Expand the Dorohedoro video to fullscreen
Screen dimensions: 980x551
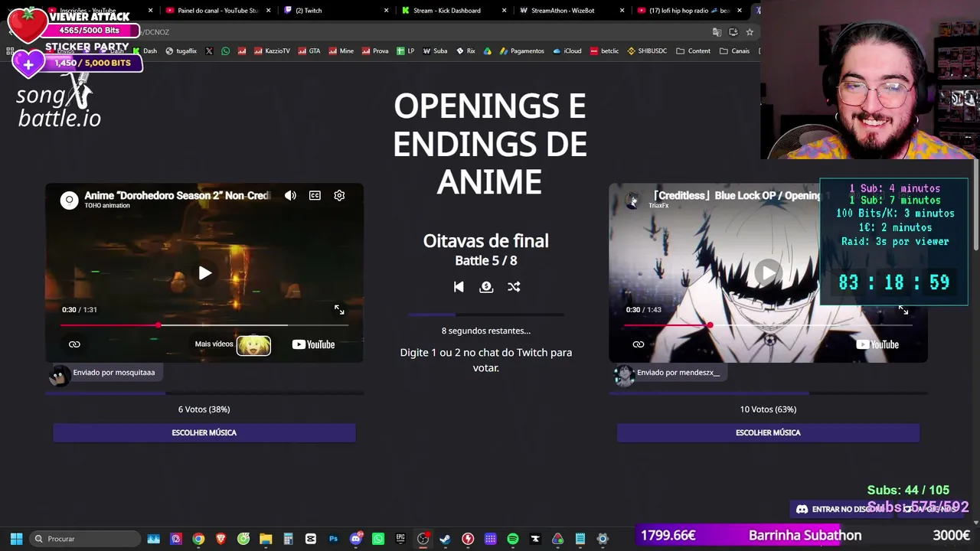(339, 310)
